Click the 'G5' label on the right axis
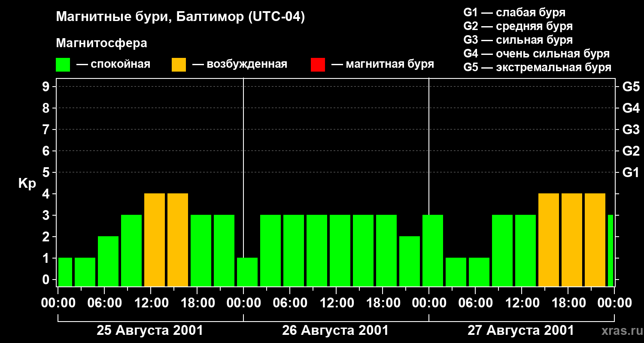The height and width of the screenshot is (343, 644). pos(631,87)
